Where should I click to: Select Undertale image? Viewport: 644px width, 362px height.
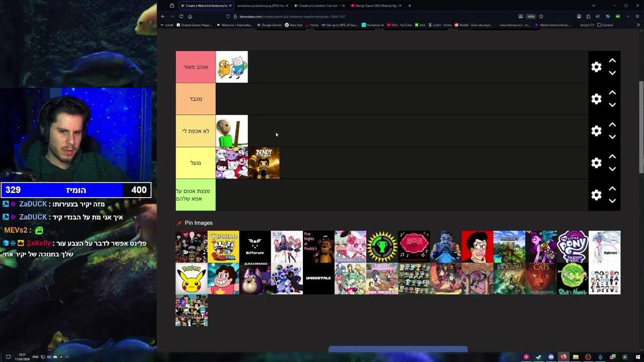(x=318, y=279)
